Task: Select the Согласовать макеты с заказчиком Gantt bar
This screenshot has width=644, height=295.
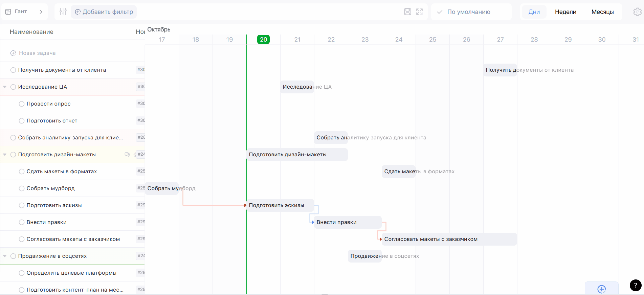Action: [x=449, y=239]
